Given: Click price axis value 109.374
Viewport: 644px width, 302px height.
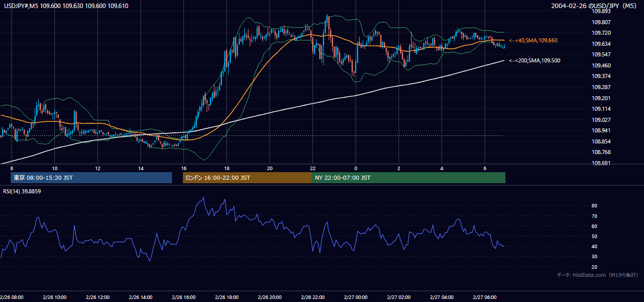Looking at the screenshot, I should pyautogui.click(x=601, y=77).
